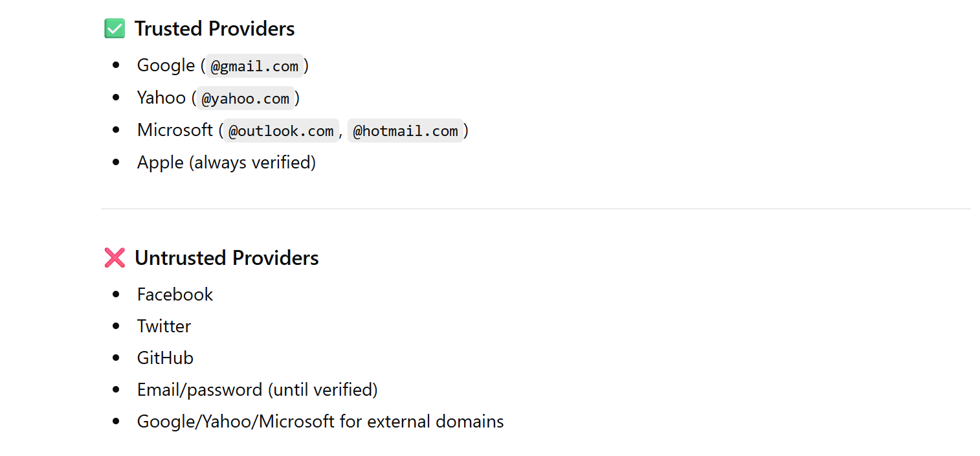
Task: Click the word Yahoo in the trusted list
Action: point(161,98)
